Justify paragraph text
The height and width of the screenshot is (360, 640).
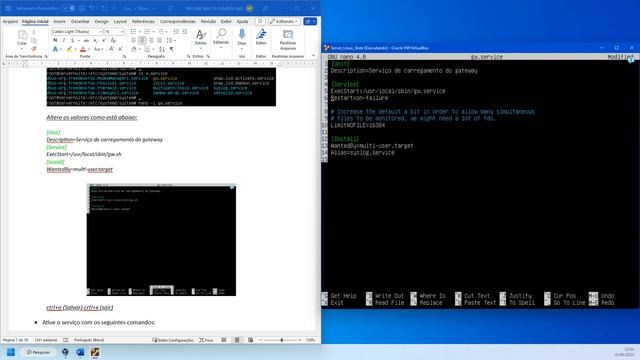(x=160, y=40)
